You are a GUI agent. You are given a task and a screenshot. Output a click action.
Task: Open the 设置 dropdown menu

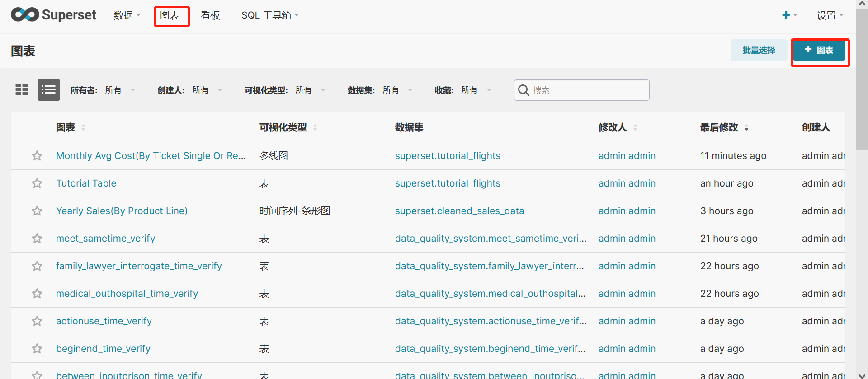click(x=830, y=15)
